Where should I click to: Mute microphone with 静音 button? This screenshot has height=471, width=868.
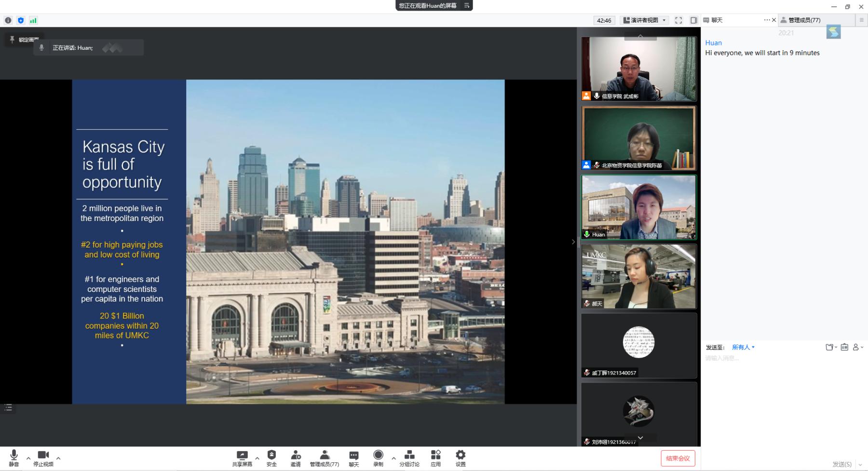click(14, 458)
